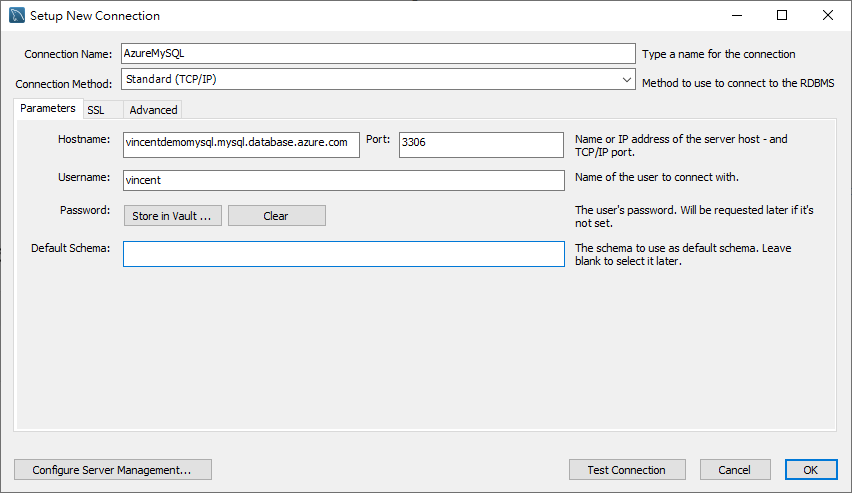Screen dimensions: 852x493
Task: Click the 'Password:' label
Action: click(x=85, y=210)
